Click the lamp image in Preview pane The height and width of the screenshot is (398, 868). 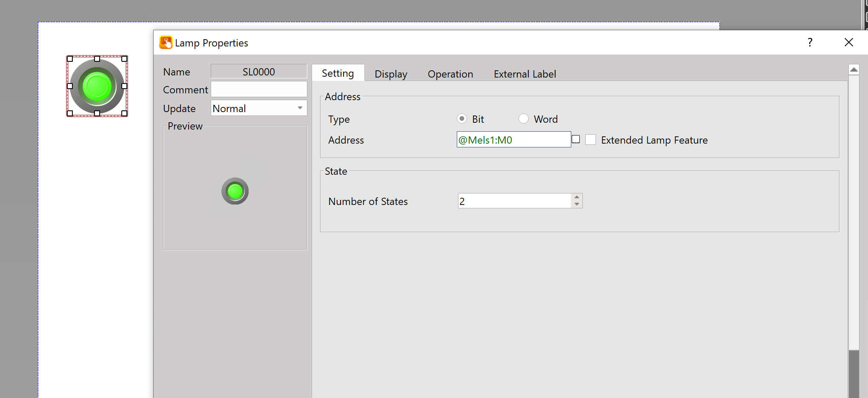235,191
